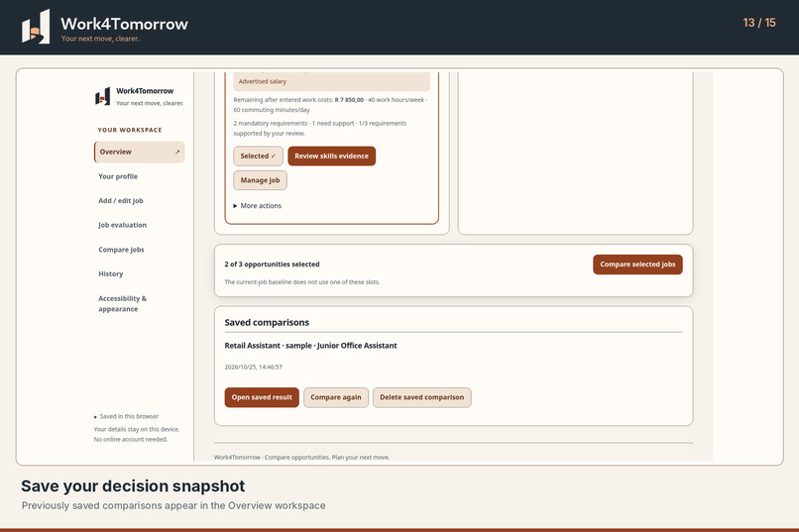The height and width of the screenshot is (532, 799).
Task: Click Review skills evidence button
Action: click(332, 157)
